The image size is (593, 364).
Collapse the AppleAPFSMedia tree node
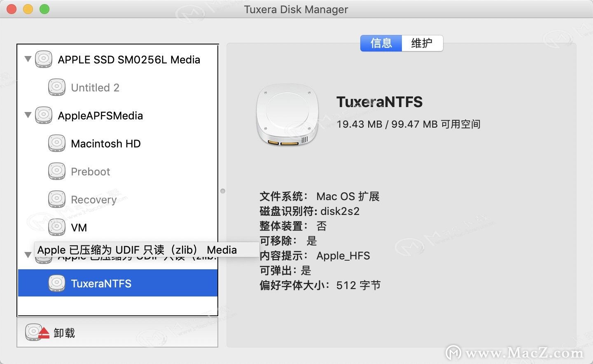(28, 115)
